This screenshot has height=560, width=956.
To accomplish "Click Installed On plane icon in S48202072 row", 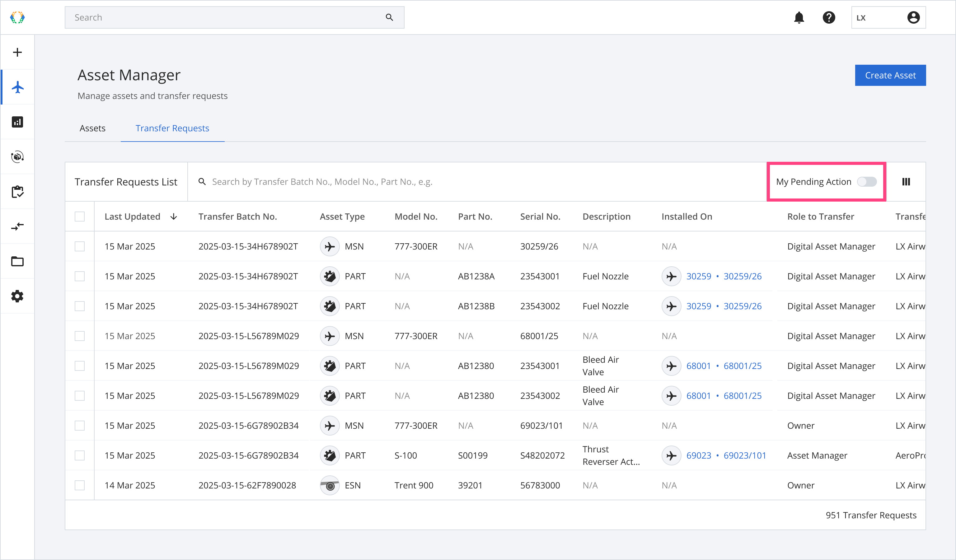I will coord(672,455).
